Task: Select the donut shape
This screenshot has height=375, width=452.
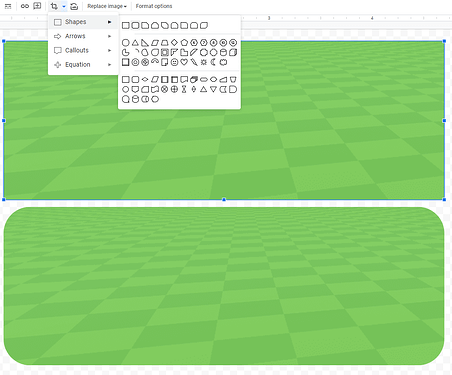Action: tap(135, 62)
